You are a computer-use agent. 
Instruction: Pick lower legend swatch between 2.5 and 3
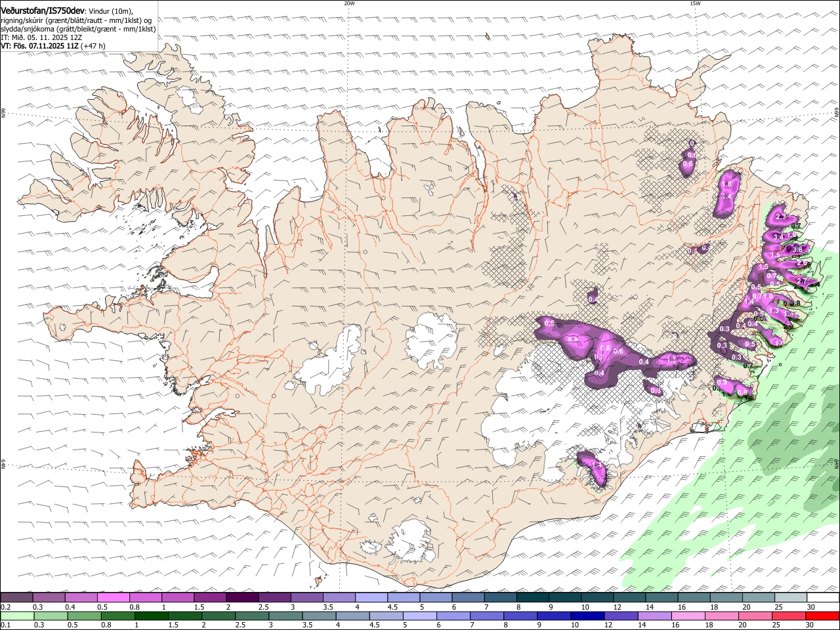coord(251,616)
